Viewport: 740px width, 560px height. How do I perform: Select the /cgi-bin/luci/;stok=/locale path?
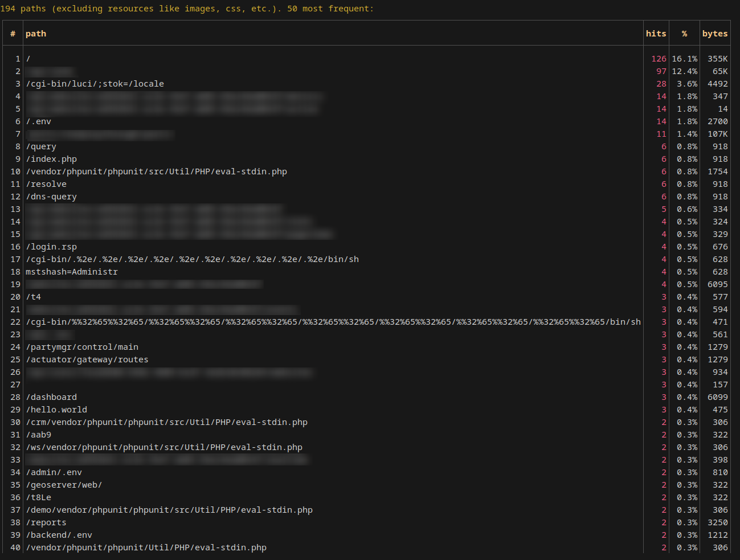pyautogui.click(x=95, y=84)
